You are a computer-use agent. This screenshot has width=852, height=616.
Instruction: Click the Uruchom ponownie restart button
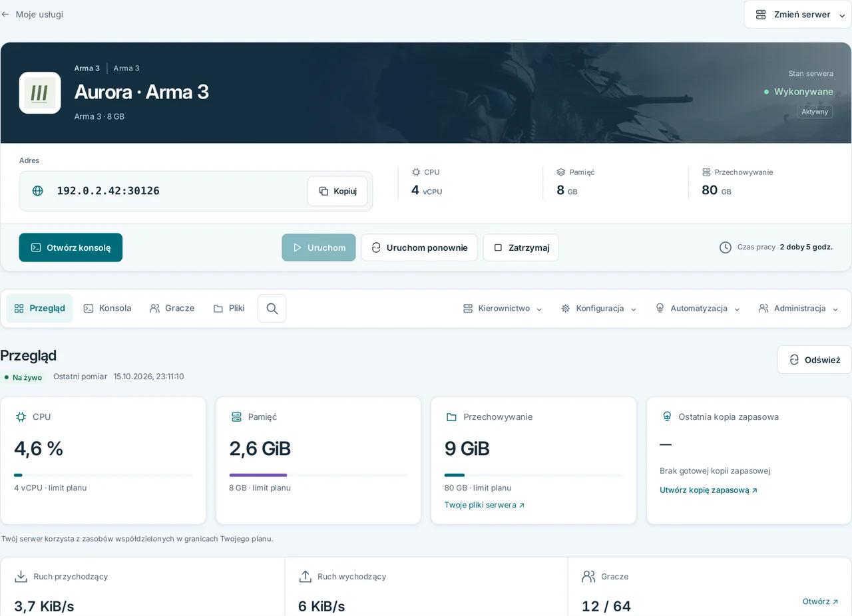point(419,247)
